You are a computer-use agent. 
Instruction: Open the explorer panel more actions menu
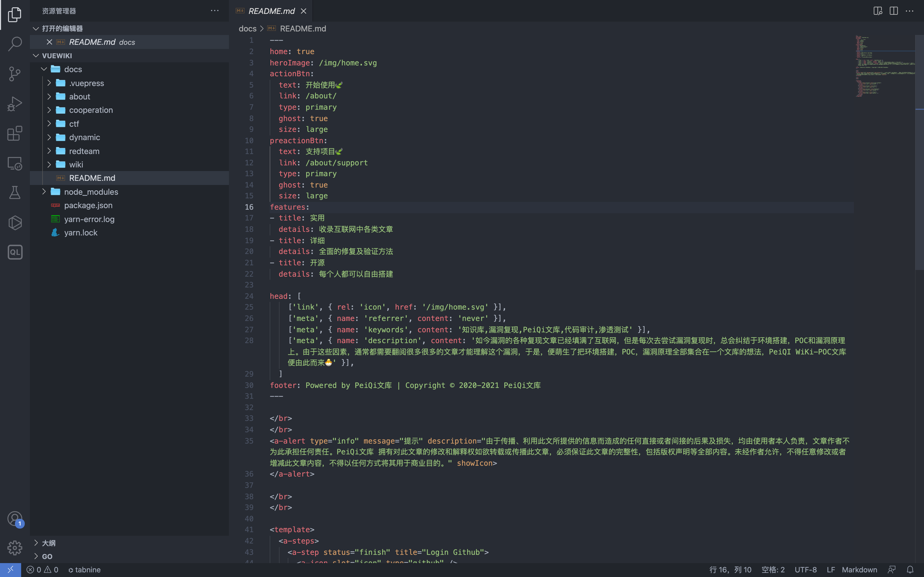point(214,11)
